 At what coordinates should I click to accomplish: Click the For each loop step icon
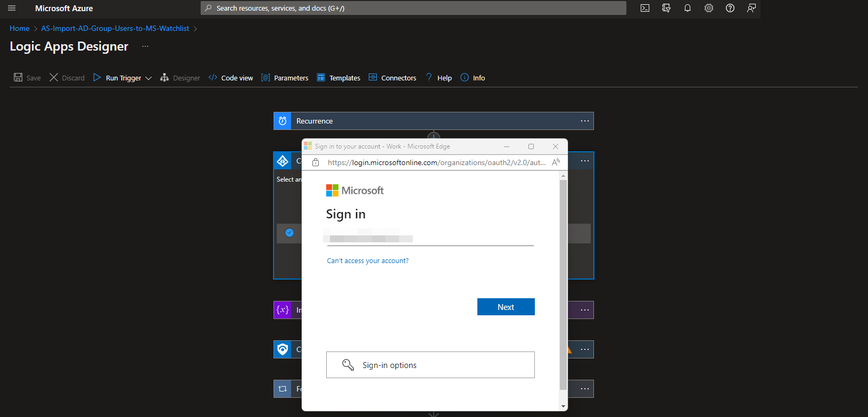[x=283, y=389]
